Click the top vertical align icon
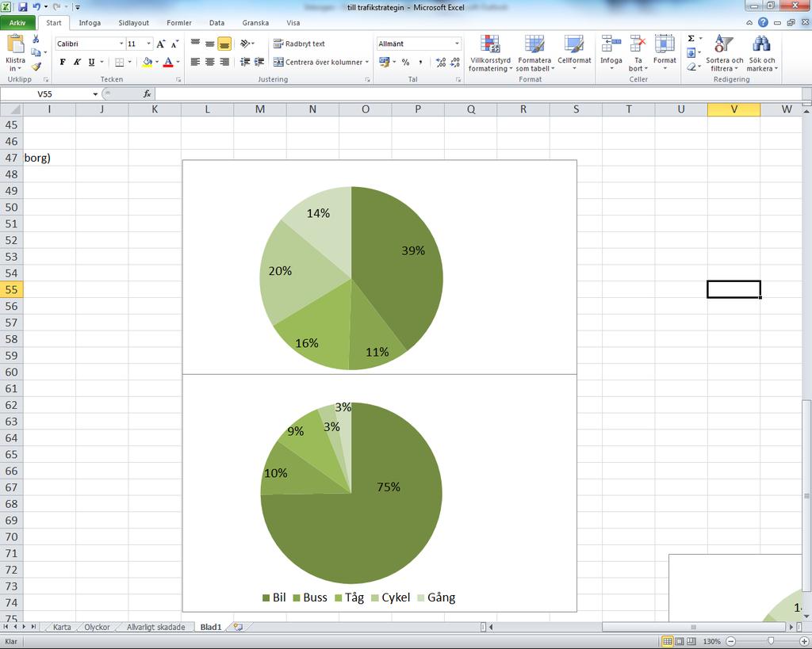812x649 pixels. click(x=195, y=44)
